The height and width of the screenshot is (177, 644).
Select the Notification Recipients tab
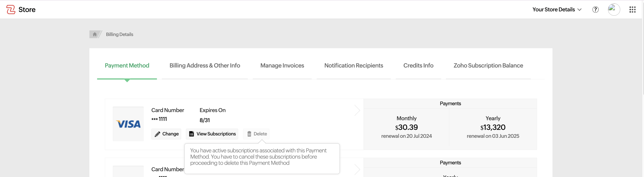[x=354, y=66]
